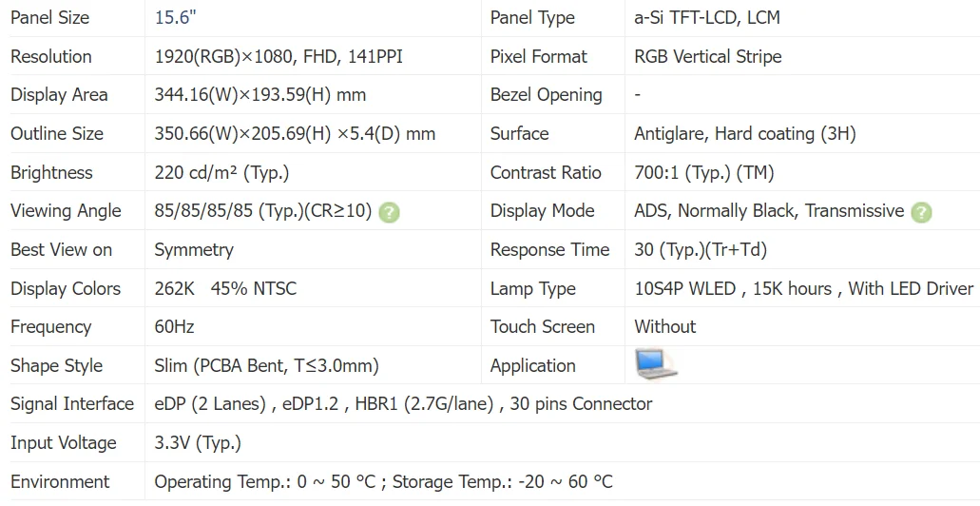This screenshot has height=506, width=980.
Task: Click the Viewing Angle help question icon
Action: (x=389, y=213)
